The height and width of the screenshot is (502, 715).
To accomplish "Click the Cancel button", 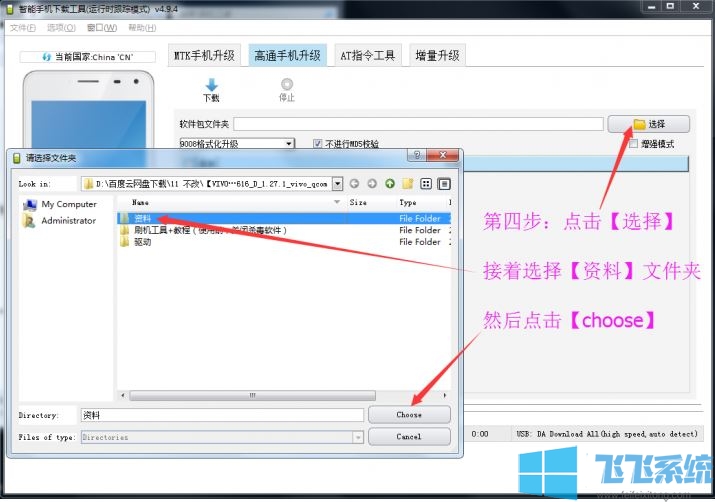I will [409, 437].
